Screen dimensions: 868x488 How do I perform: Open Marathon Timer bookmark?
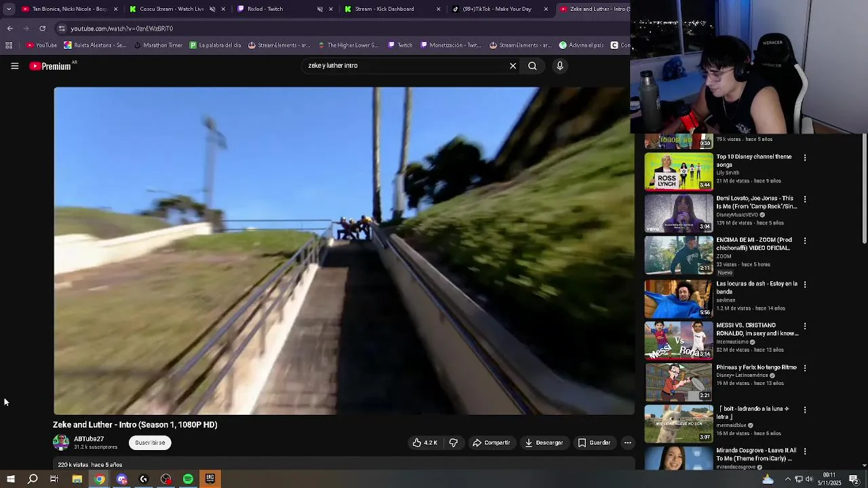click(158, 45)
